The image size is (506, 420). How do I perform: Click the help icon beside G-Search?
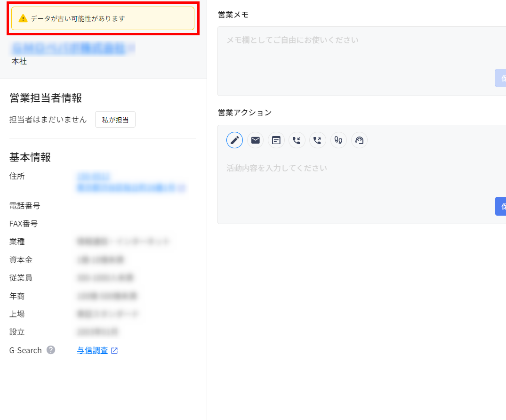pos(51,350)
